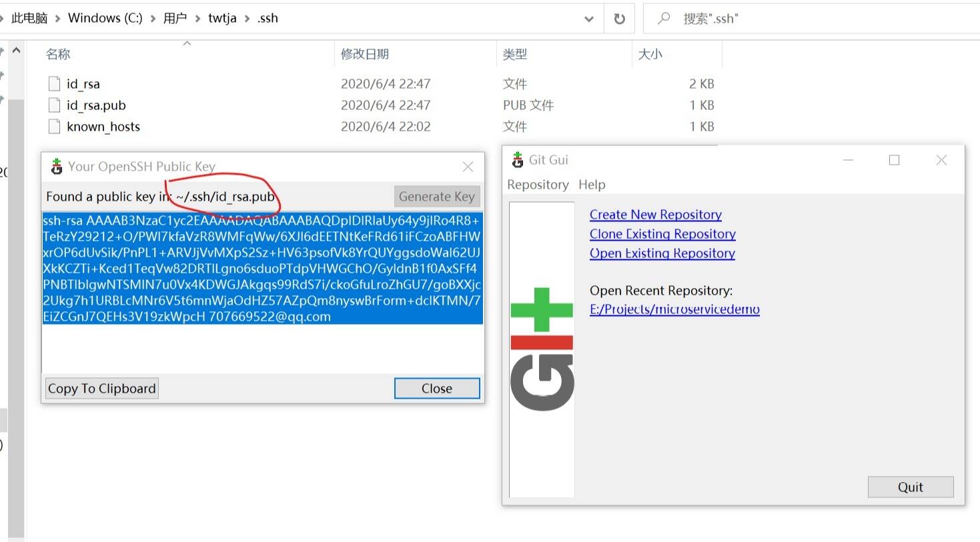Viewport: 980px width, 542px height.
Task: Select the id_rsa file icon
Action: (x=54, y=83)
